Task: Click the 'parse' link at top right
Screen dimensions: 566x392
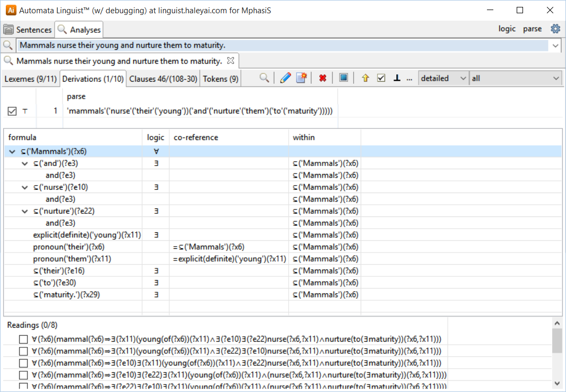Action: [x=533, y=29]
